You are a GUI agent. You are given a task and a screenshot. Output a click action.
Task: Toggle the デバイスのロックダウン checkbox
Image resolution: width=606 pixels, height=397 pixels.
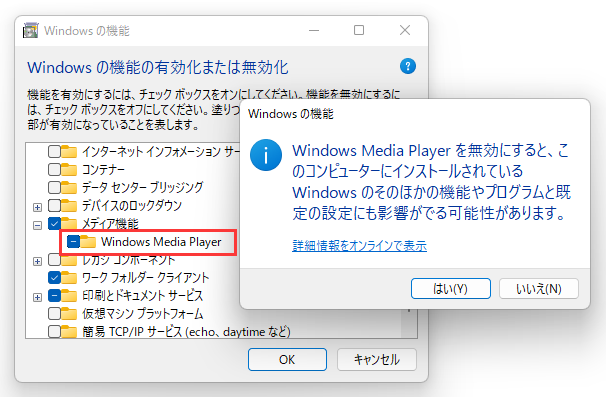[x=54, y=205]
